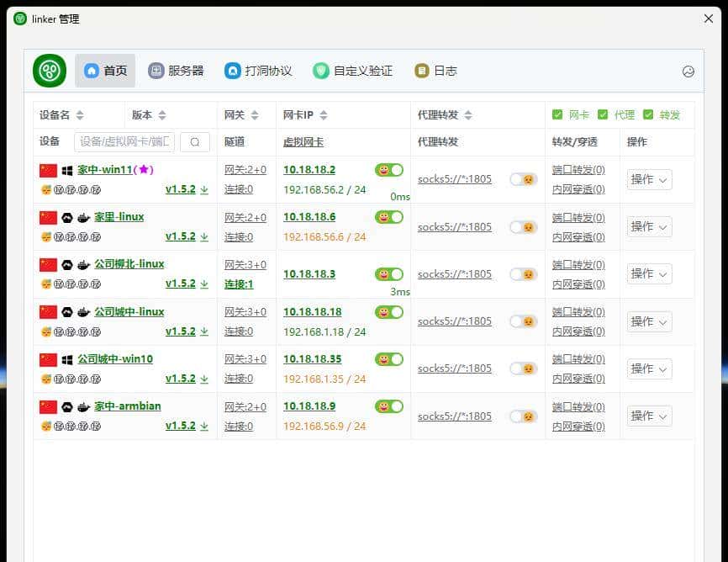Switch to the 服务器 tab
728x562 pixels.
coord(177,71)
